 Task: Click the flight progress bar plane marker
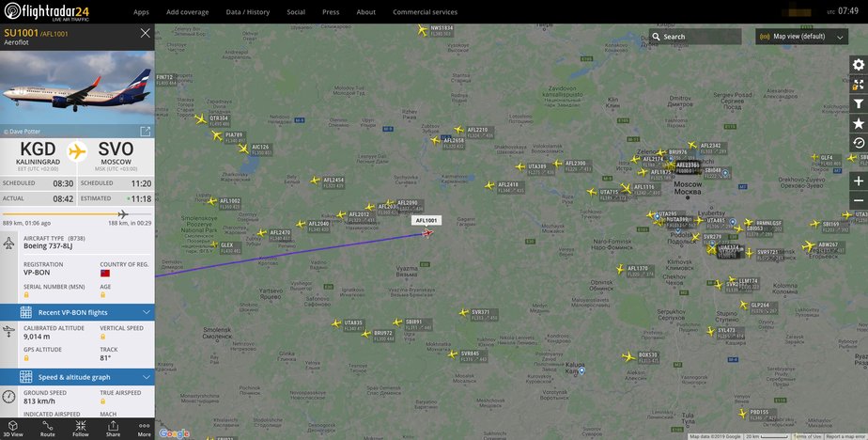click(123, 214)
